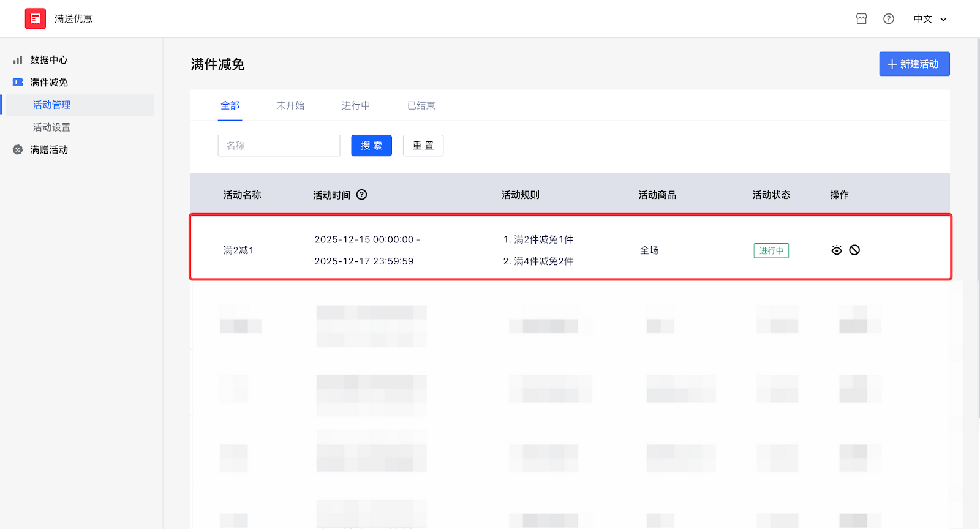Click the red 满送优惠 app logo
The height and width of the screenshot is (529, 980).
point(35,18)
